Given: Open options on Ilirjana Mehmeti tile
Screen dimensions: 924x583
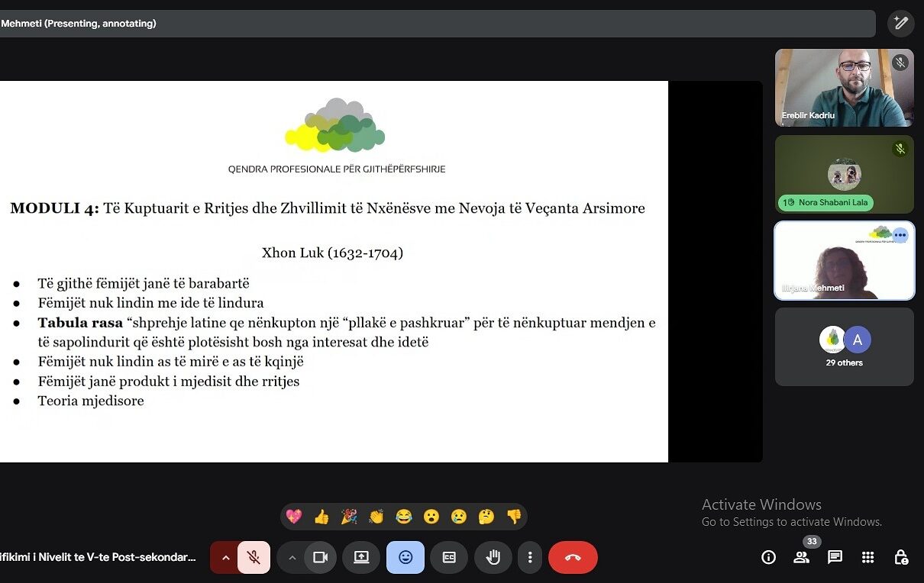Looking at the screenshot, I should (900, 235).
